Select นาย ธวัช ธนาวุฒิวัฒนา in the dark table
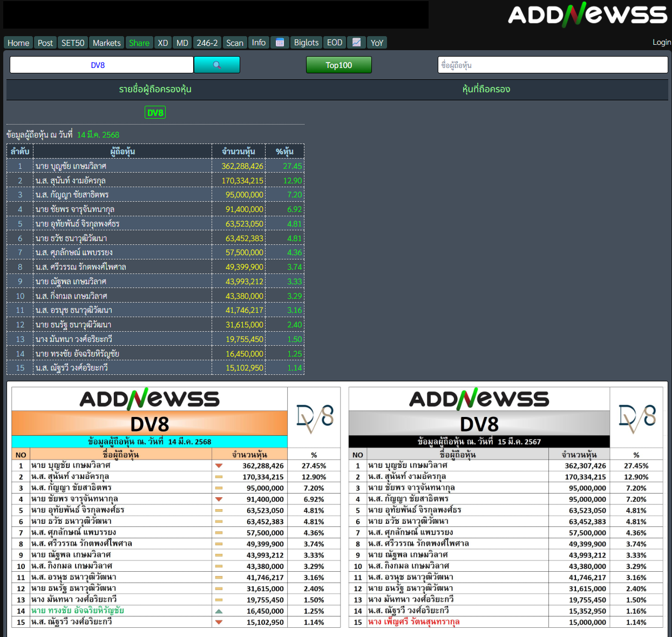 coord(71,238)
